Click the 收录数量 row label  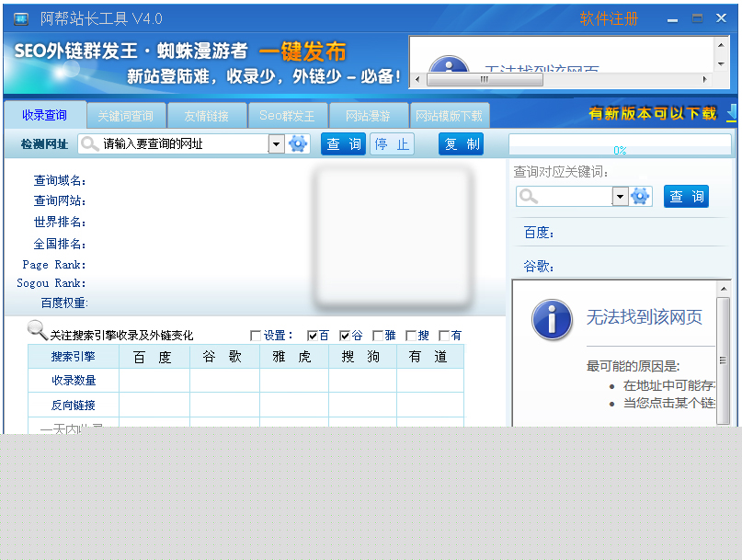pos(74,380)
